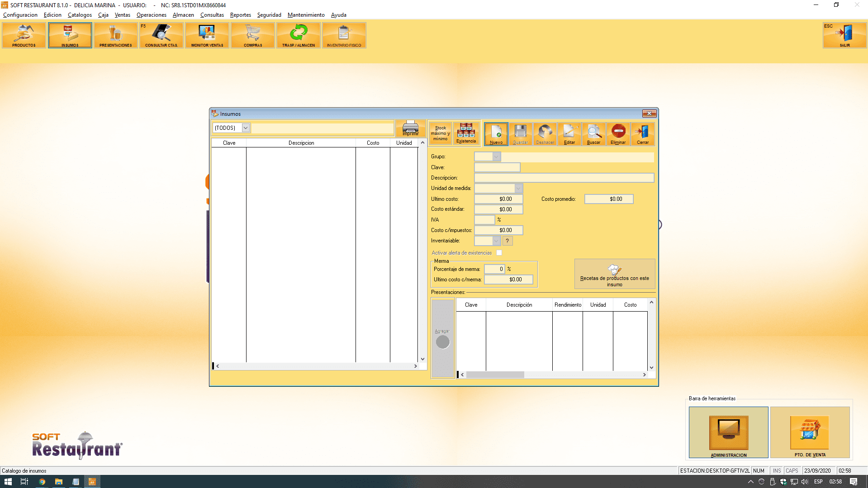Click the Imprimir printer icon
This screenshot has width=868, height=488.
[x=410, y=128]
